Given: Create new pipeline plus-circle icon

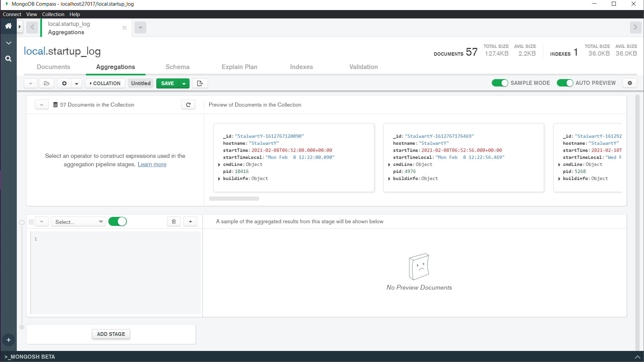Looking at the screenshot, I should (64, 83).
